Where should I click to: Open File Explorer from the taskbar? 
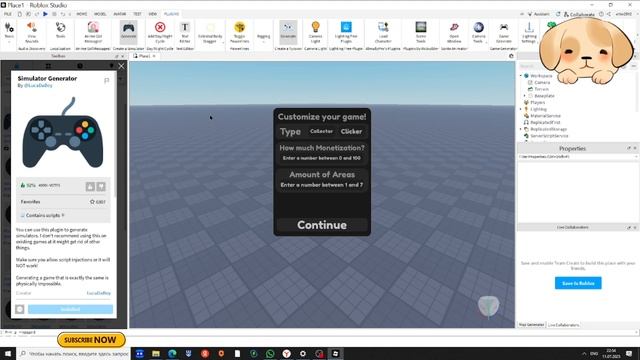coord(156,353)
